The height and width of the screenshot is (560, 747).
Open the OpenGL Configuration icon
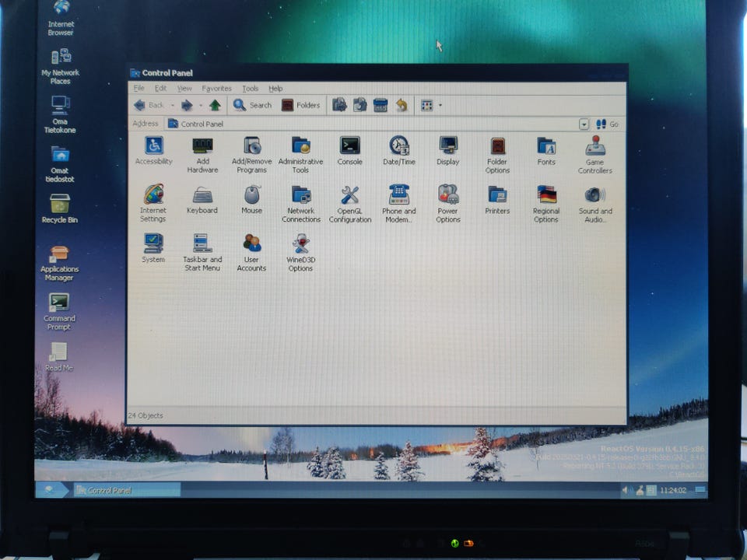point(349,195)
